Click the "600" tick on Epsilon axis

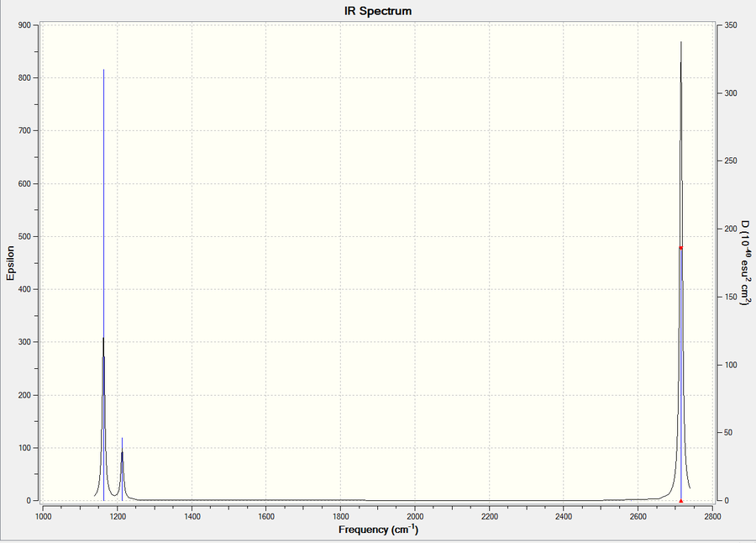point(24,184)
